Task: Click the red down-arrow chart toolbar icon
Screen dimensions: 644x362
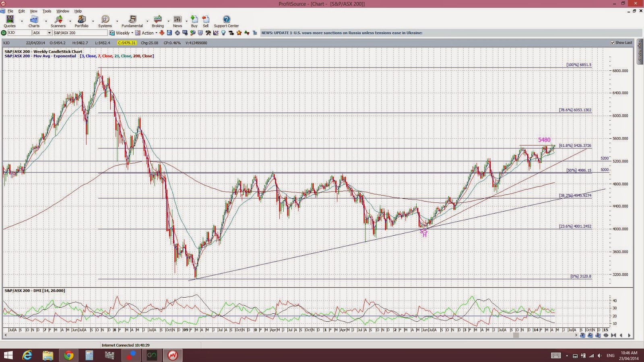Action: click(162, 33)
